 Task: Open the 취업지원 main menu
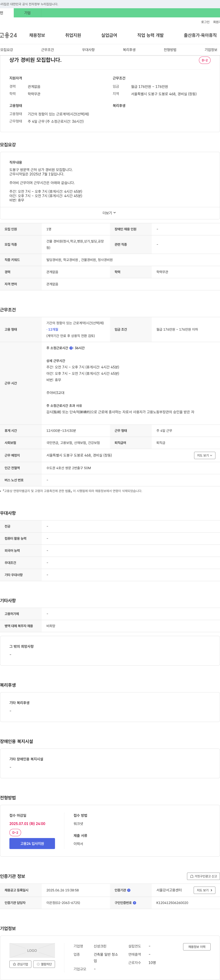point(73,35)
